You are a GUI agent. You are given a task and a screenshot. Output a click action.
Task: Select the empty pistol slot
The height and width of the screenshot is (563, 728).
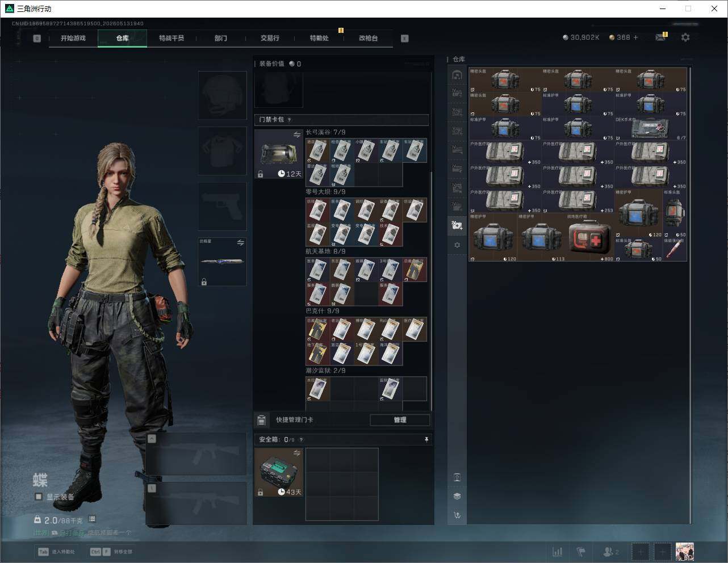[222, 206]
